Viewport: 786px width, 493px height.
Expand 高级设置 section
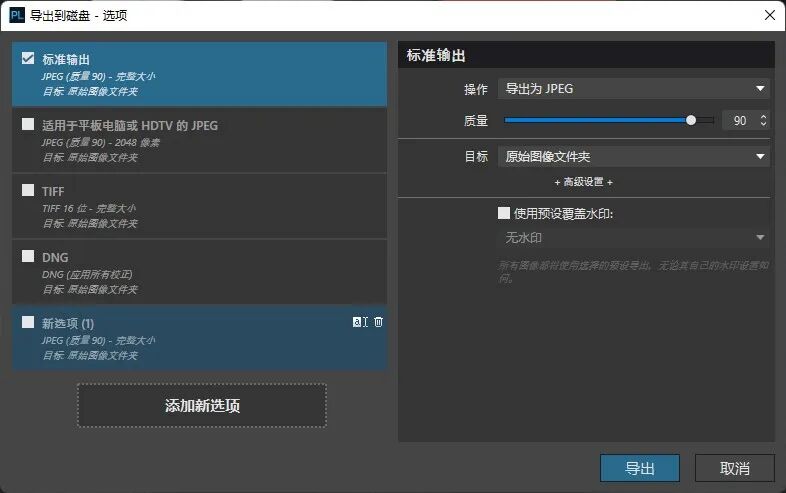pos(584,182)
